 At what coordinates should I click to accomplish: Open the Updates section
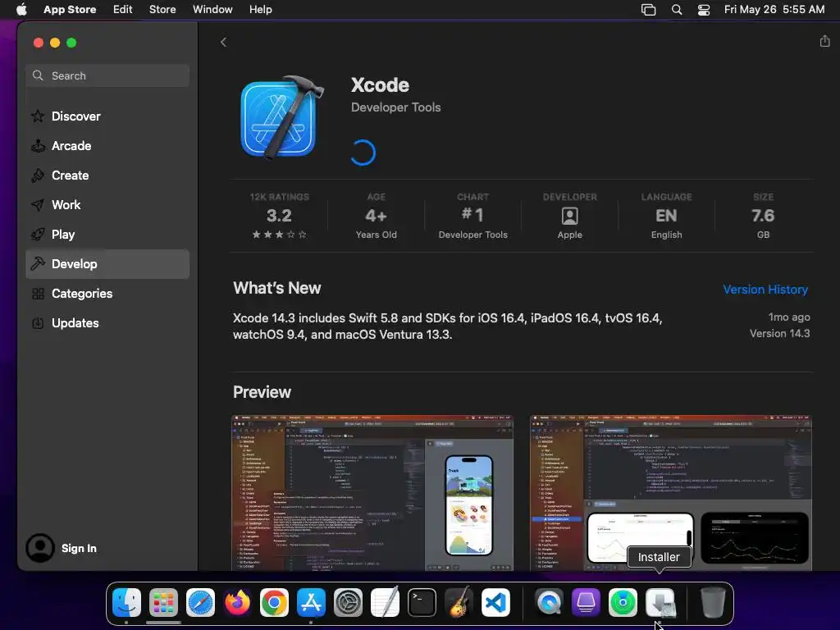[107, 323]
